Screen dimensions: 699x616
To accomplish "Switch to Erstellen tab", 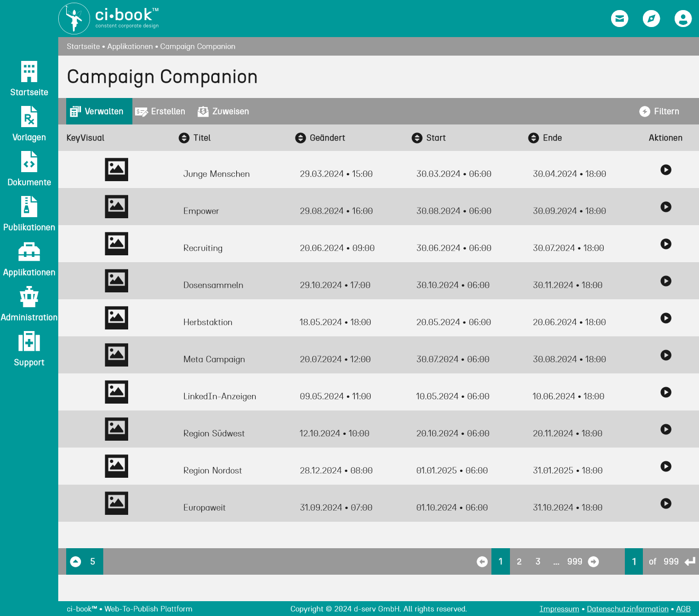I will pos(160,111).
